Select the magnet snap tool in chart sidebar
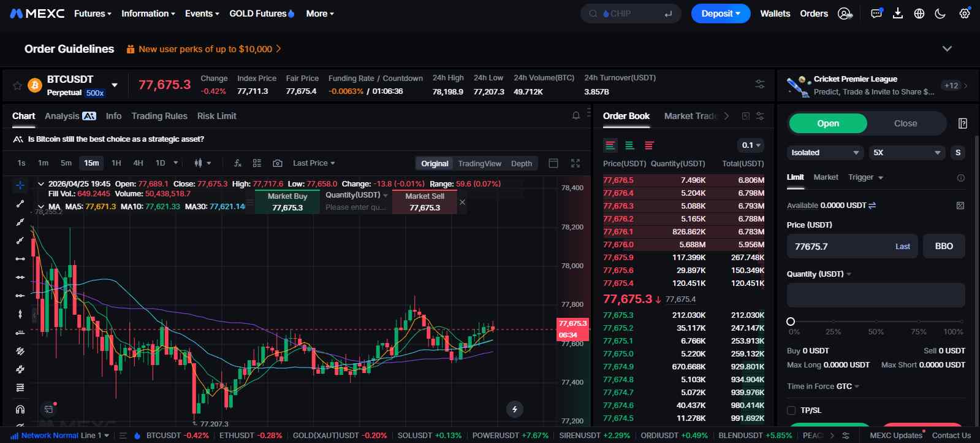Screen dimensions: 980x443 [x=20, y=409]
